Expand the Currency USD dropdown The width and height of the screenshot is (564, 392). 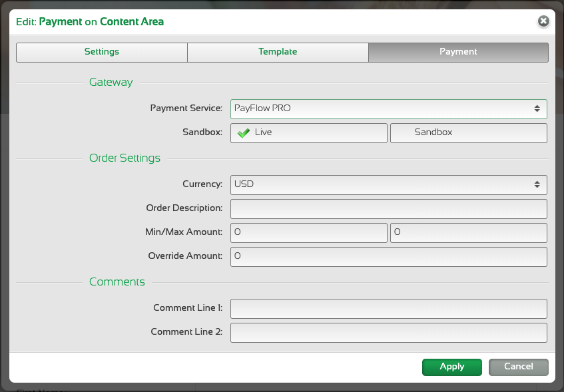[x=388, y=185]
